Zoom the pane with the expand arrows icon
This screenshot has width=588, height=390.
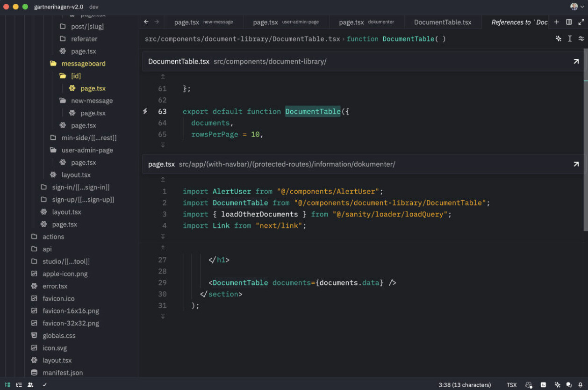(581, 22)
